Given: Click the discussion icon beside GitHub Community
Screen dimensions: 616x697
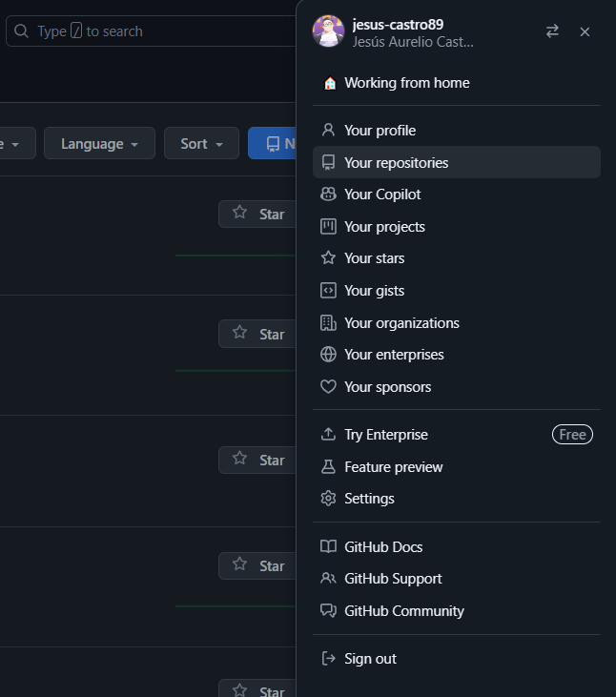Looking at the screenshot, I should pyautogui.click(x=328, y=611).
